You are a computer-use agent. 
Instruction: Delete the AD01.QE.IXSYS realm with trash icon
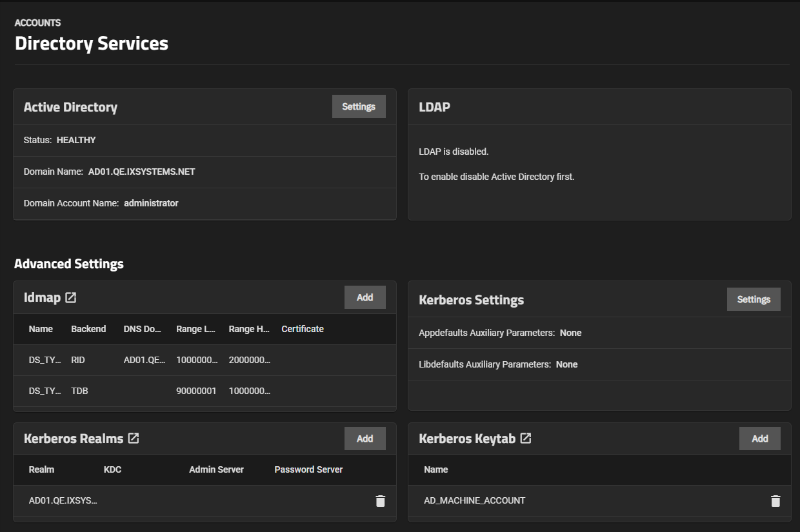381,501
